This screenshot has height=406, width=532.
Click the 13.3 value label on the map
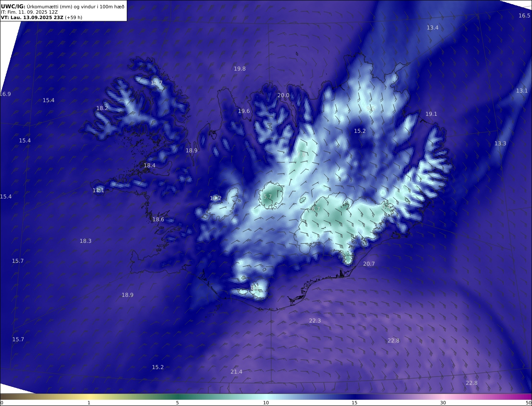tap(500, 143)
